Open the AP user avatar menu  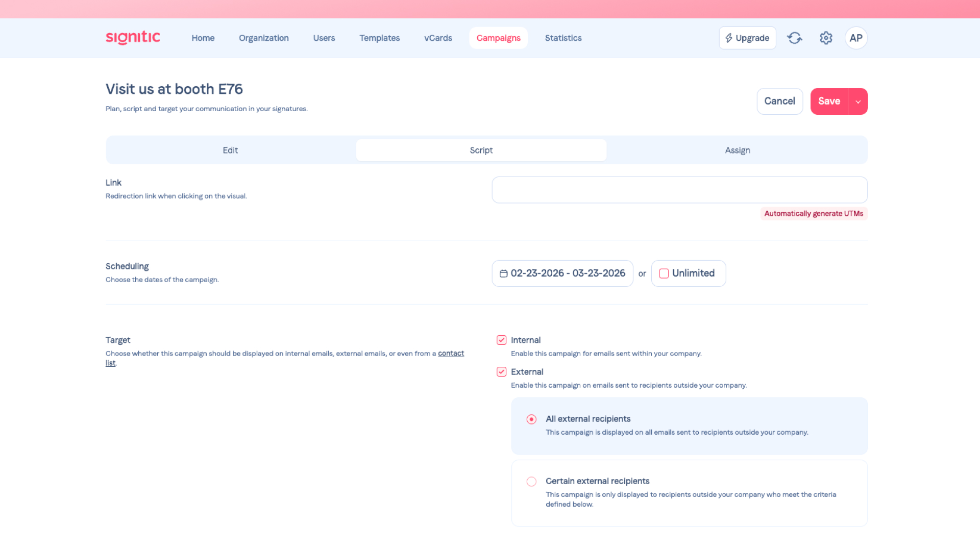pyautogui.click(x=856, y=38)
